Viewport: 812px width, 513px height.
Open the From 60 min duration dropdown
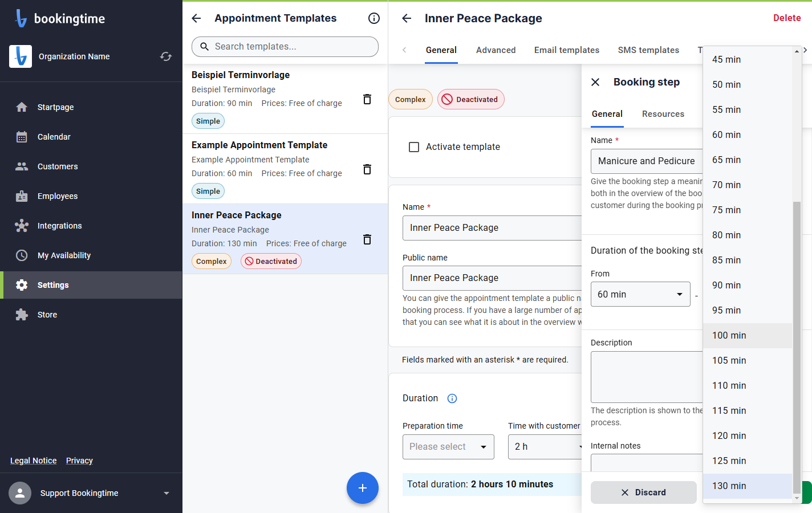tap(640, 294)
